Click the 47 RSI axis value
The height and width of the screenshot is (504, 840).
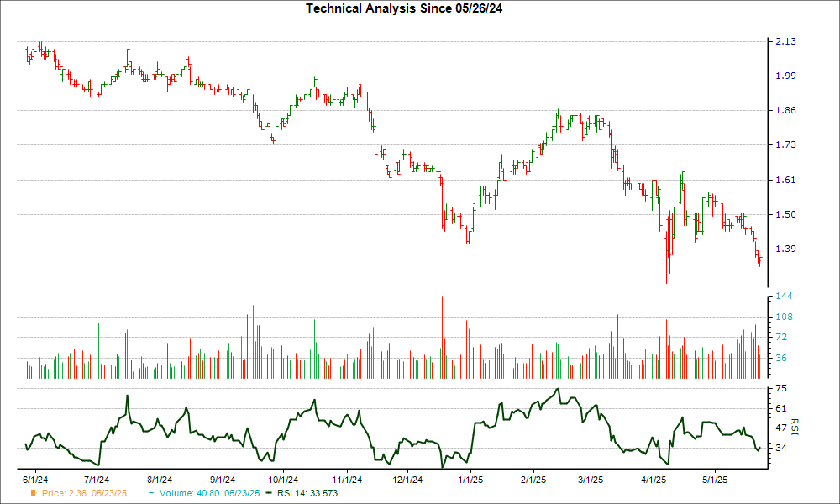781,428
